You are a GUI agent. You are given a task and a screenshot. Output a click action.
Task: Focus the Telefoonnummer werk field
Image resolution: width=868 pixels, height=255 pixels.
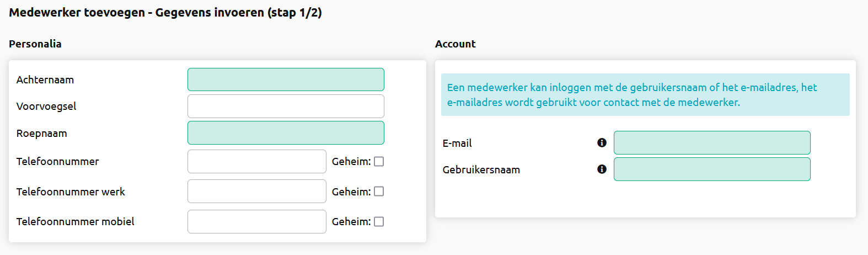coord(257,192)
